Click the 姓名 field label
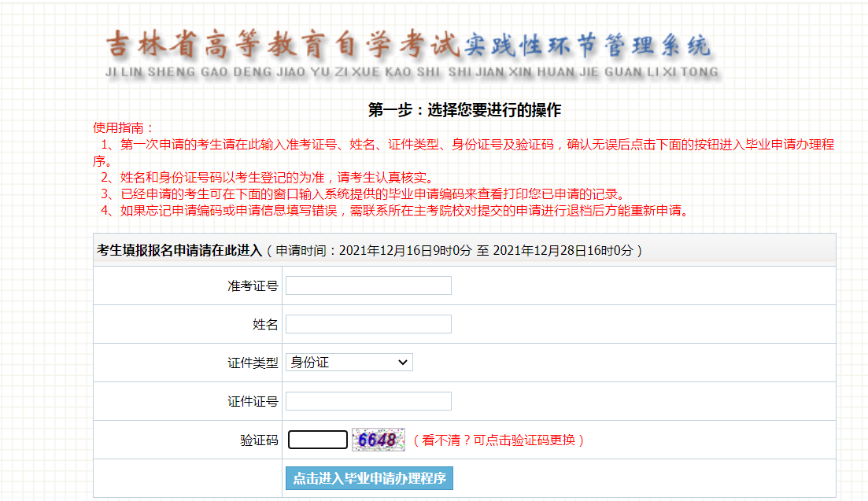 pyautogui.click(x=265, y=325)
